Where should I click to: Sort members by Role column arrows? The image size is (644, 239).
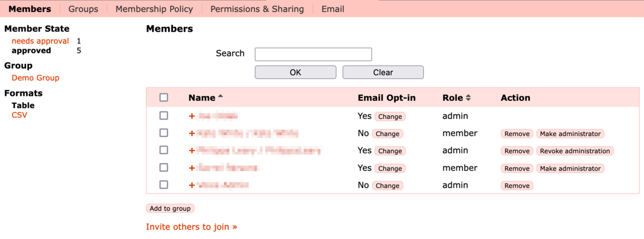pyautogui.click(x=468, y=98)
